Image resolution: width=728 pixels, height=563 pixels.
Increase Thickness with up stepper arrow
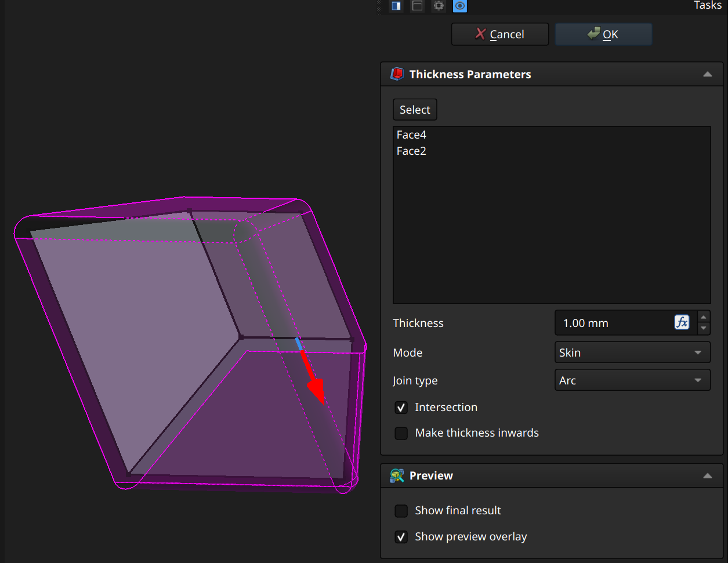tap(704, 317)
